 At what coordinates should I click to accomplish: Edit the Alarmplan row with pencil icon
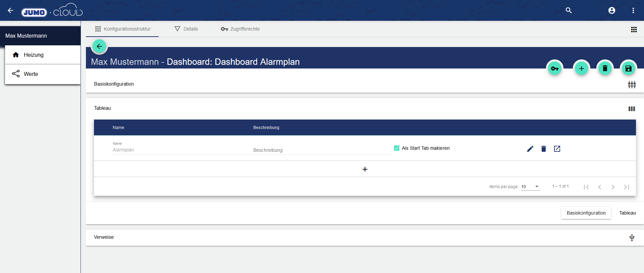pyautogui.click(x=530, y=149)
